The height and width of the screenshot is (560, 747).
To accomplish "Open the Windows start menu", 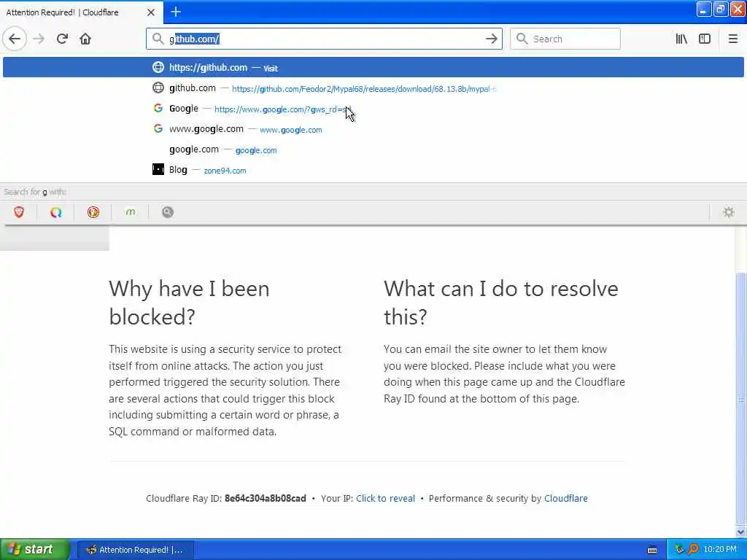I will (34, 550).
